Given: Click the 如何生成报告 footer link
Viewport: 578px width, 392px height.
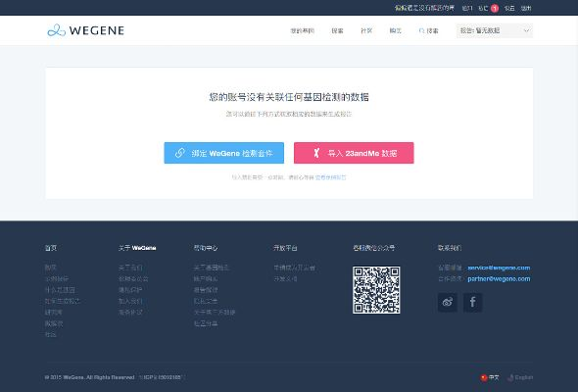Looking at the screenshot, I should tap(62, 301).
